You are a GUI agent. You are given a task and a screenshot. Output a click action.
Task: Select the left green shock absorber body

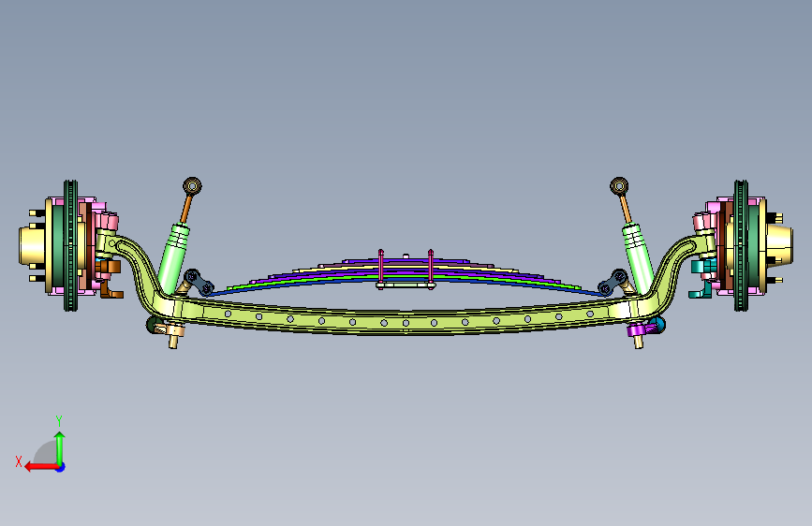(x=174, y=257)
